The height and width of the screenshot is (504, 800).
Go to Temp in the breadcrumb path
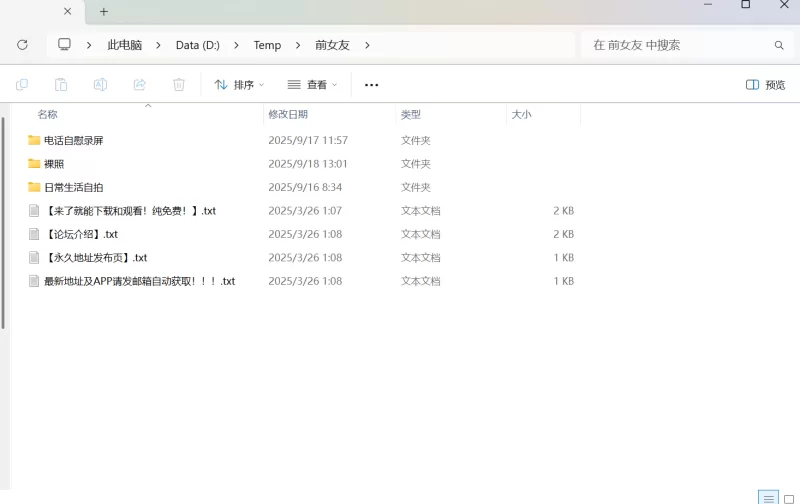coord(267,45)
